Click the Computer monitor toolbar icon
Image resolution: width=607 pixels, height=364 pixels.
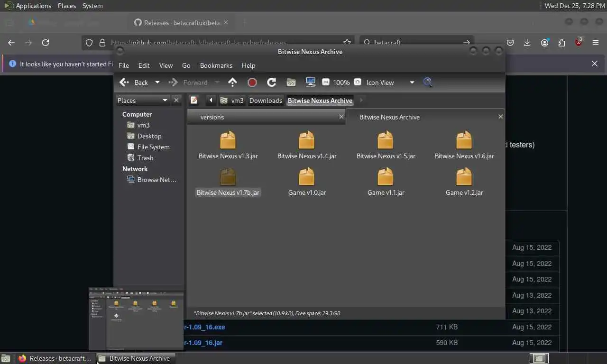[x=311, y=82]
